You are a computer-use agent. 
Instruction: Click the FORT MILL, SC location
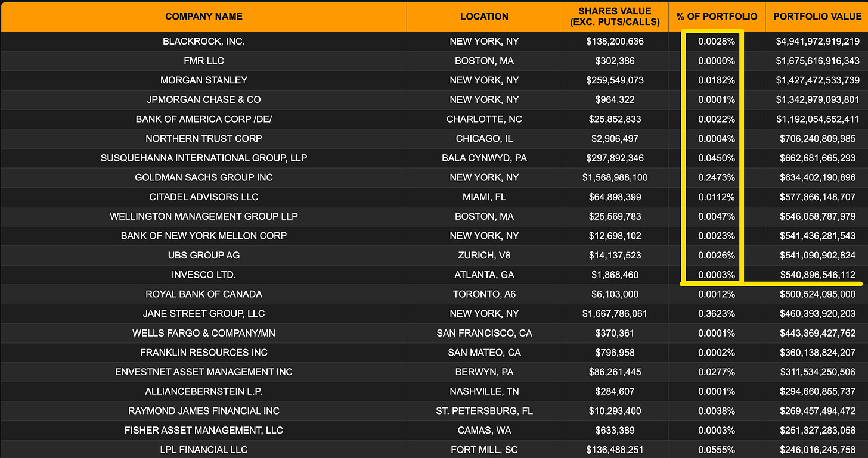tap(484, 450)
